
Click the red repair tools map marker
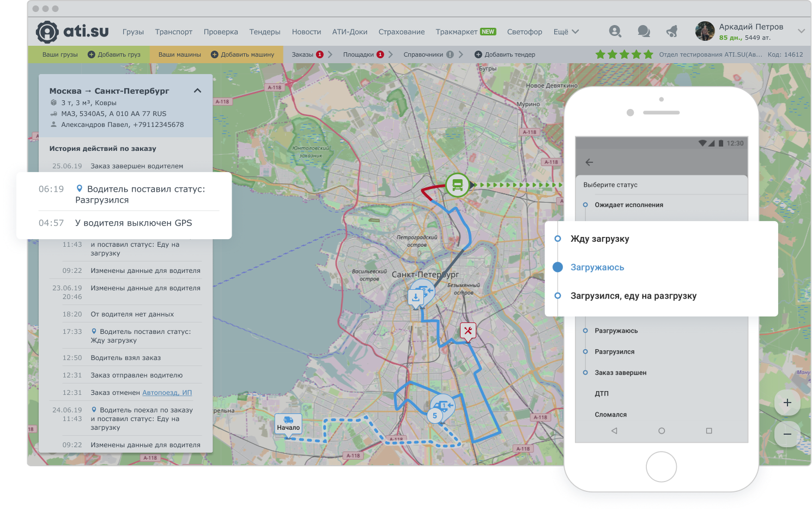[x=468, y=331]
